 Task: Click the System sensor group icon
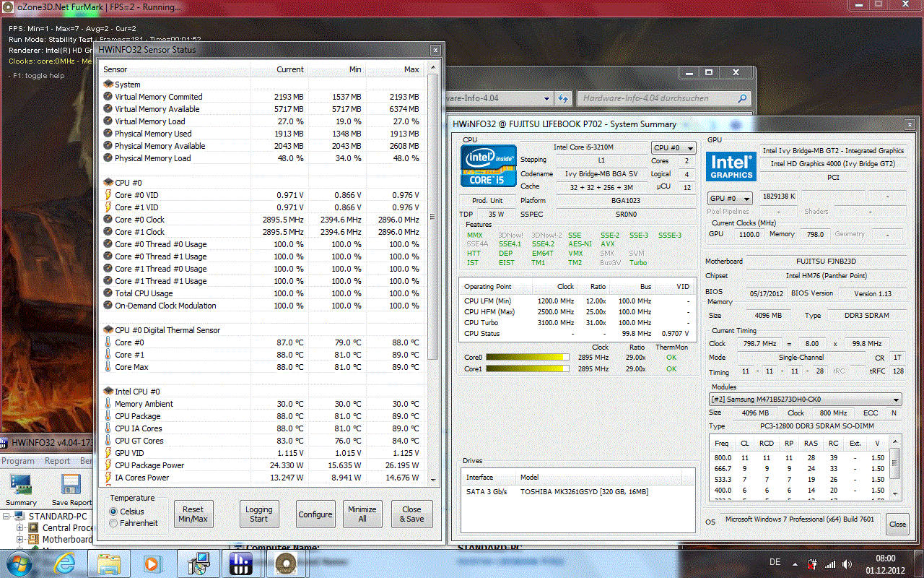click(x=108, y=85)
